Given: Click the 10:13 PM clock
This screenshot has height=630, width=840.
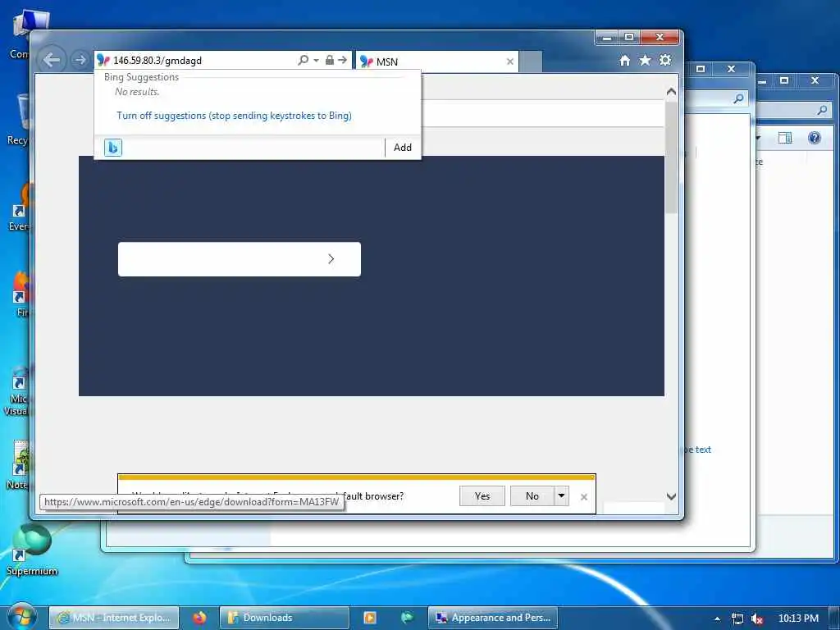Looking at the screenshot, I should tap(798, 619).
